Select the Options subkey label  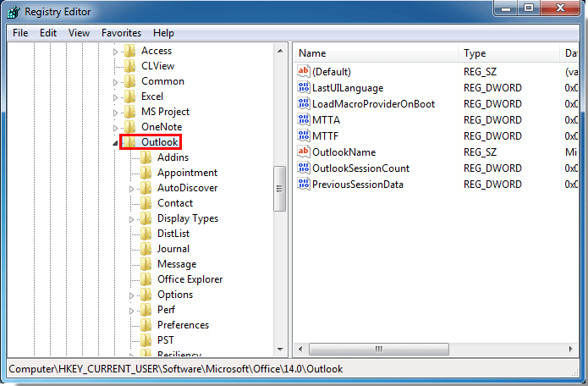point(175,295)
